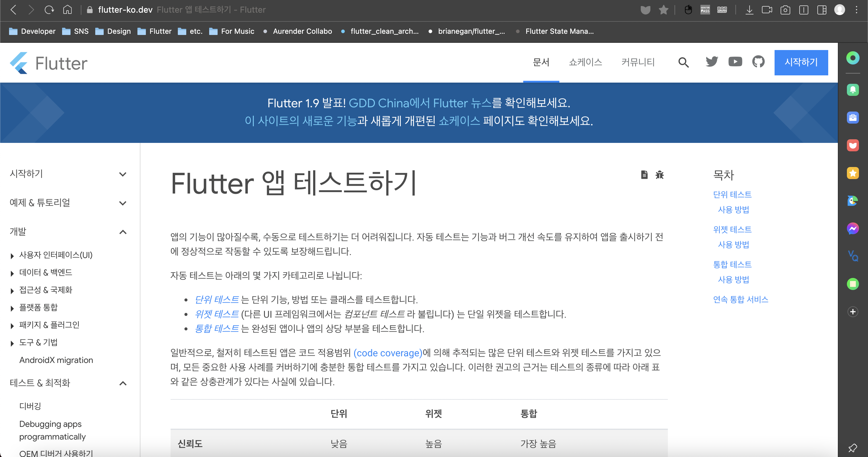
Task: Switch to the 커뮤니티 nav tab
Action: [637, 62]
